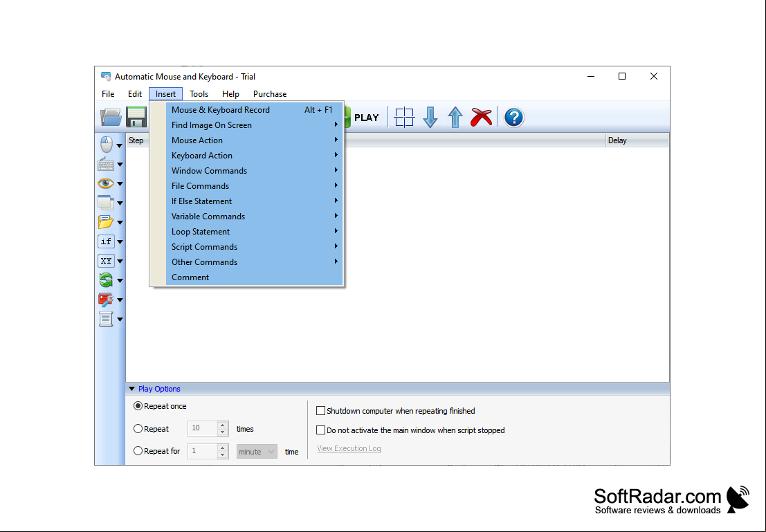Open Other Commands submenu

254,262
